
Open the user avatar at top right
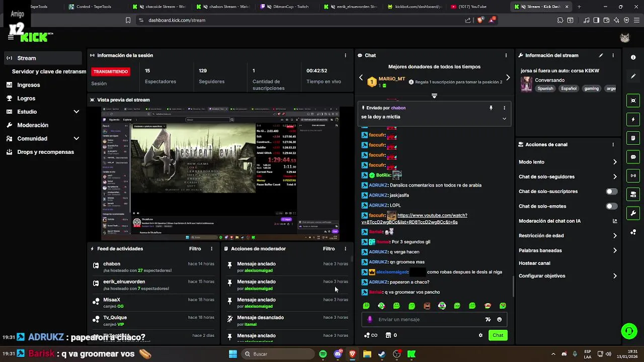tap(625, 38)
